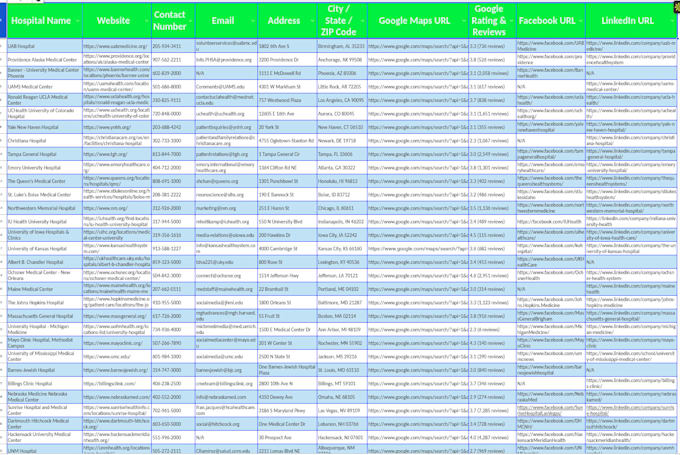The image size is (680, 455).
Task: Select the marketing@nm.org email cell
Action: click(x=226, y=208)
